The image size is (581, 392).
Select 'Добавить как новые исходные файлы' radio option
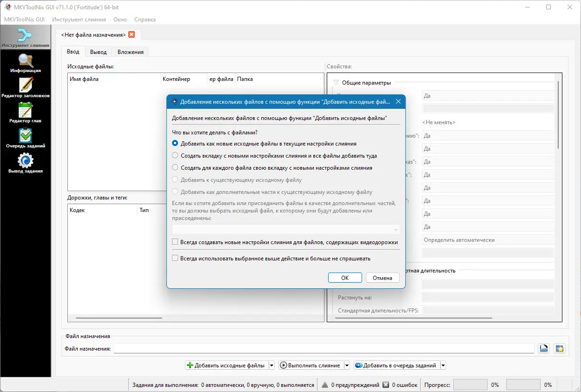pos(174,143)
